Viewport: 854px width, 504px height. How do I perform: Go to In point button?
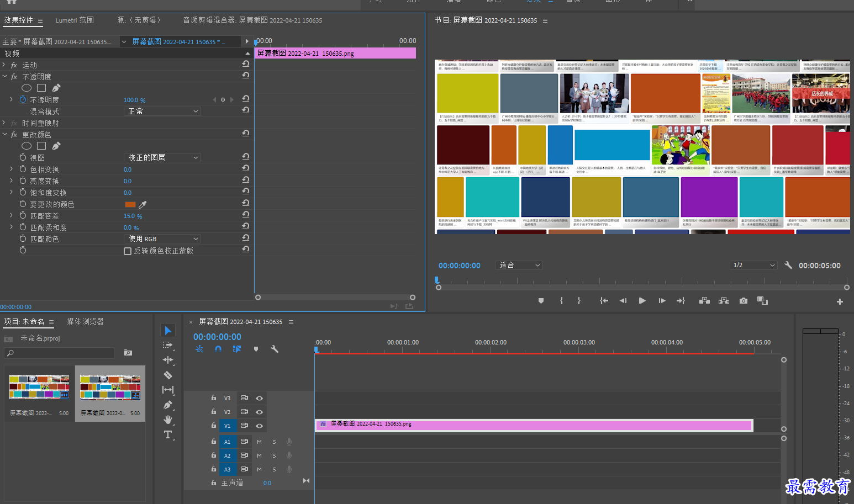[x=604, y=301]
